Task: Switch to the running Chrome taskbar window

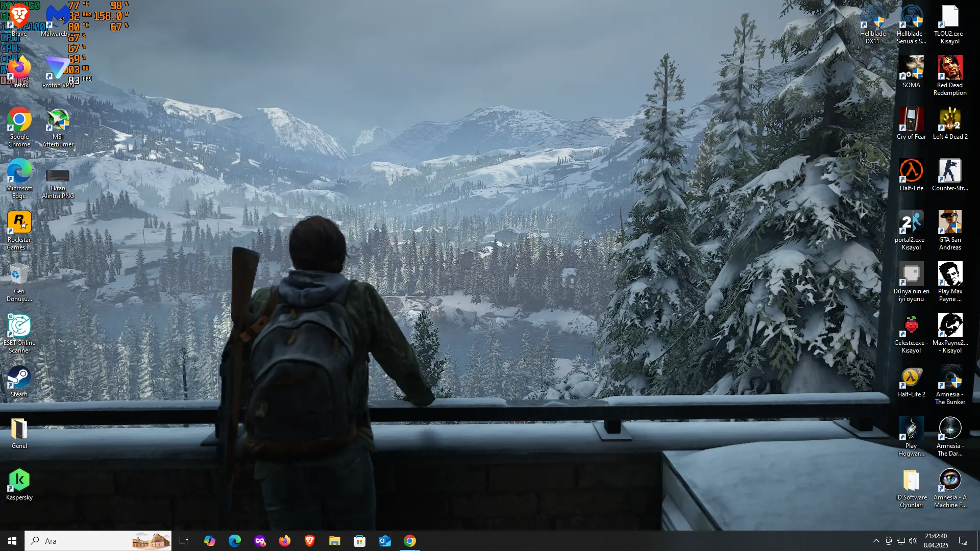Action: click(x=409, y=541)
